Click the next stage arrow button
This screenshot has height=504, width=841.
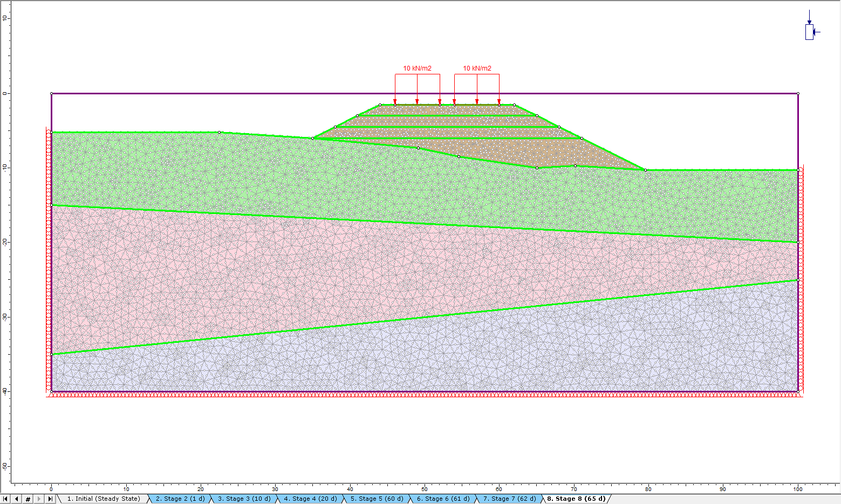click(39, 499)
